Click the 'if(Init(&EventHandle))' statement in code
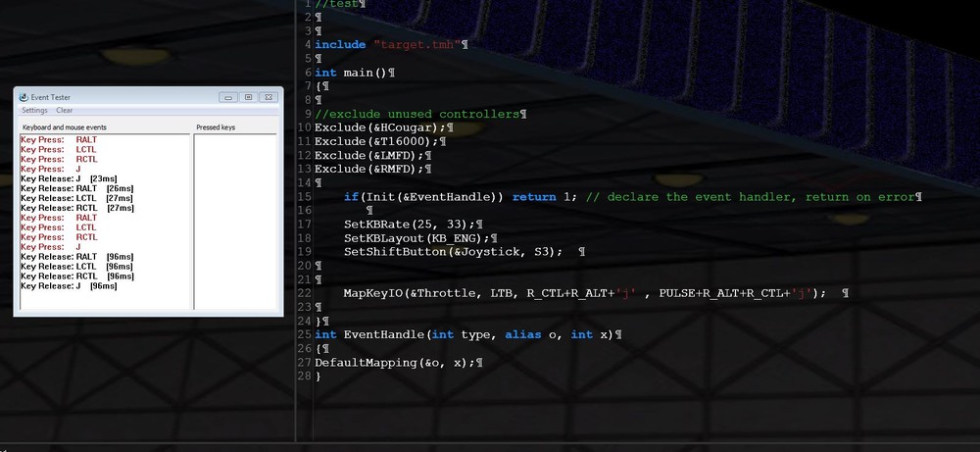 423,197
